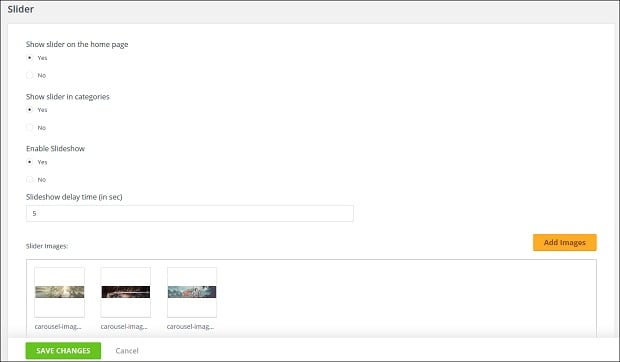Open the third slider image thumbnail
Viewport: 620px width, 362px height.
[192, 292]
